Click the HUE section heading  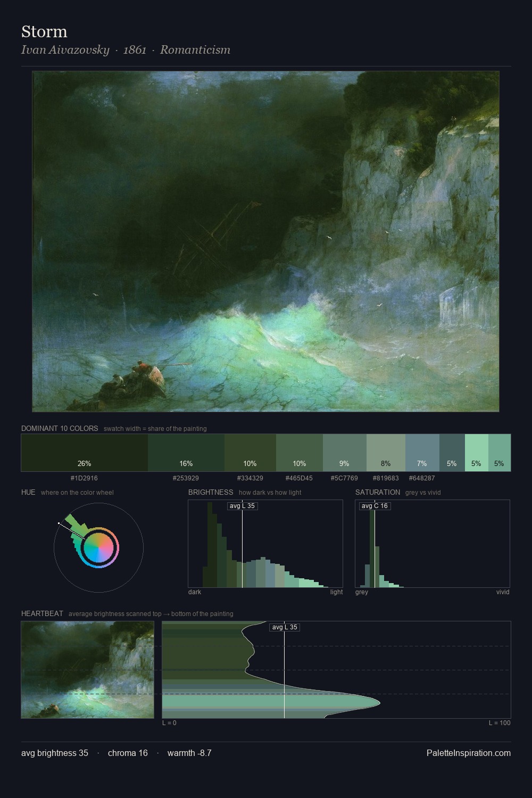click(28, 492)
